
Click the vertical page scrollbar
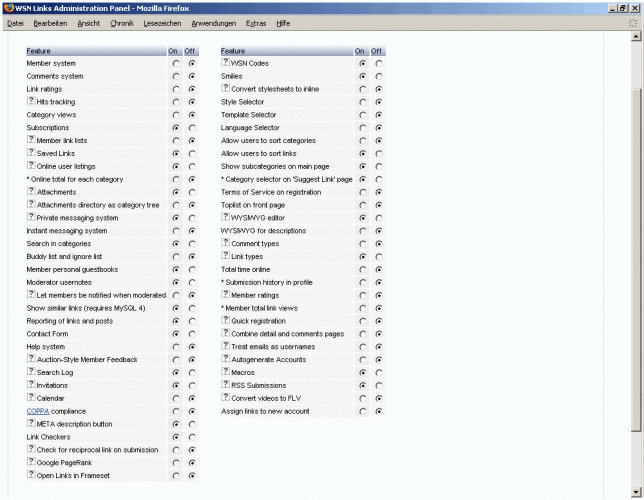(x=637, y=250)
